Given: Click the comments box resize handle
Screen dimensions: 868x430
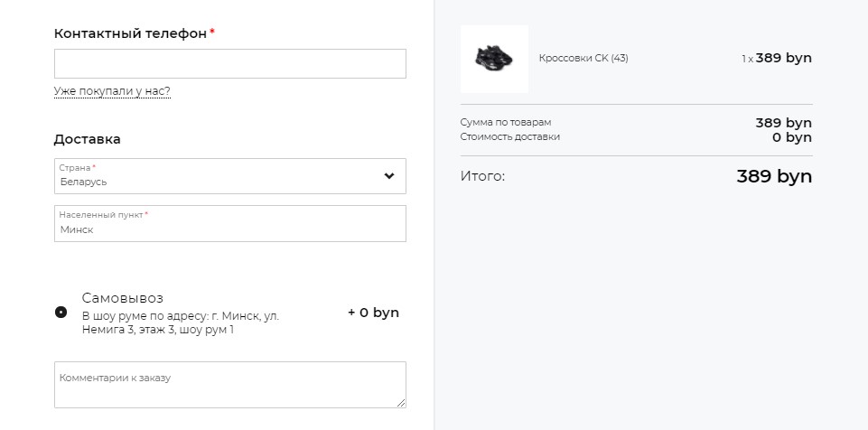Looking at the screenshot, I should point(401,403).
